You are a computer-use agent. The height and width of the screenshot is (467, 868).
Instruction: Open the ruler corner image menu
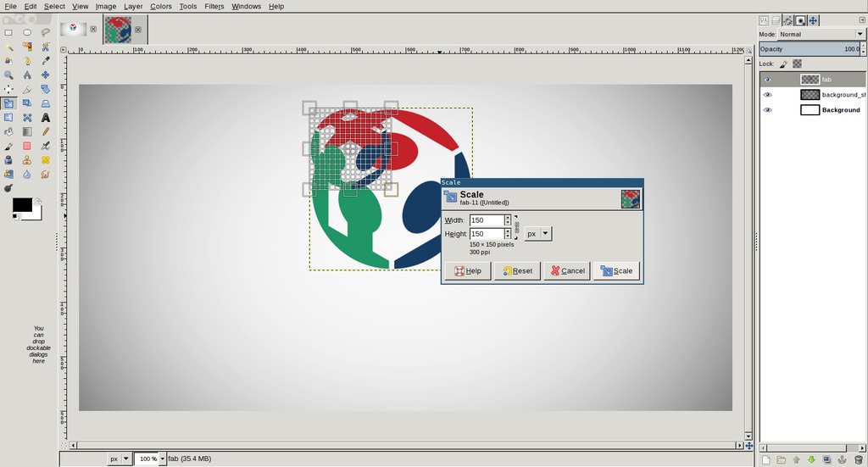pyautogui.click(x=63, y=50)
